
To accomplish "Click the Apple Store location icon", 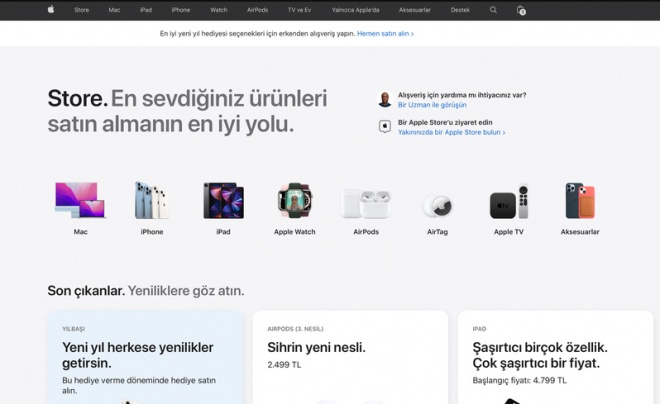I will click(385, 126).
